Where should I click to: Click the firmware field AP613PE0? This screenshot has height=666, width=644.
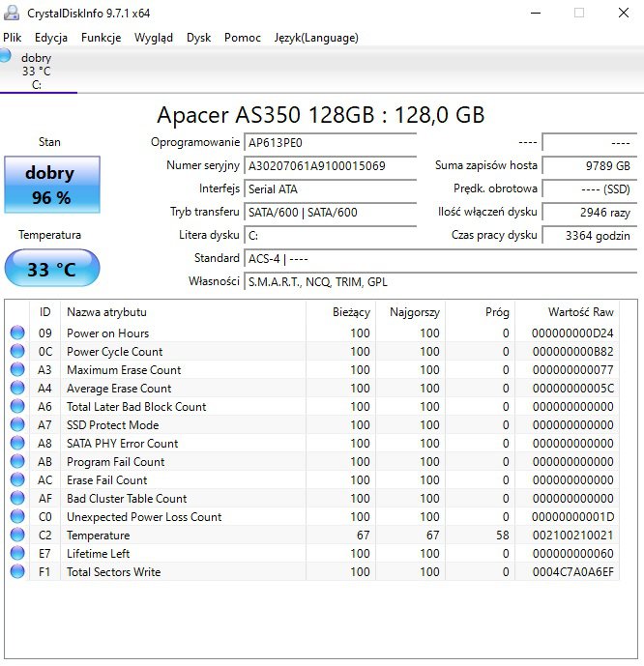tap(330, 143)
